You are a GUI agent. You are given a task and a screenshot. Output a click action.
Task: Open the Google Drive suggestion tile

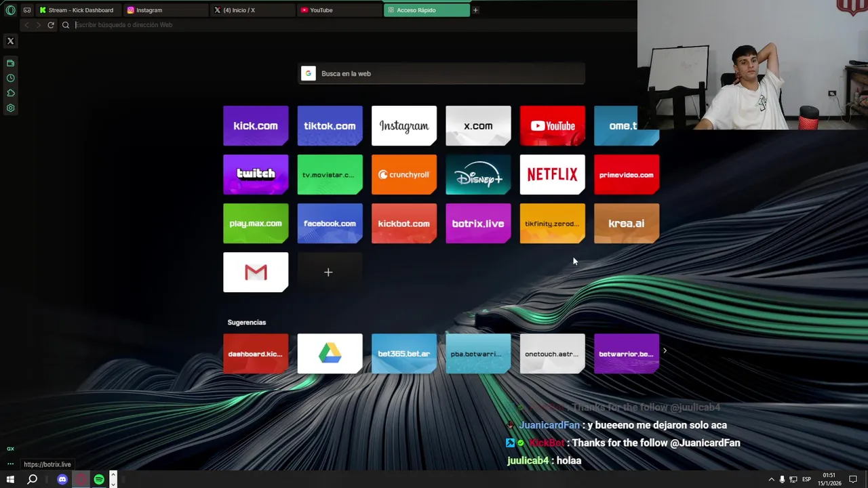330,354
